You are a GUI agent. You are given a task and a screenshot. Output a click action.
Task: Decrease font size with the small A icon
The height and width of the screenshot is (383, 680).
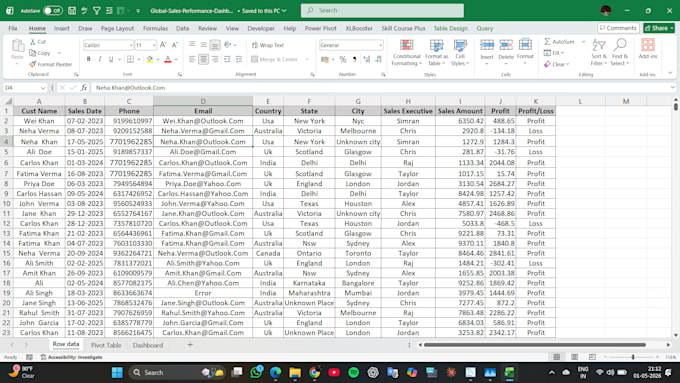(175, 45)
